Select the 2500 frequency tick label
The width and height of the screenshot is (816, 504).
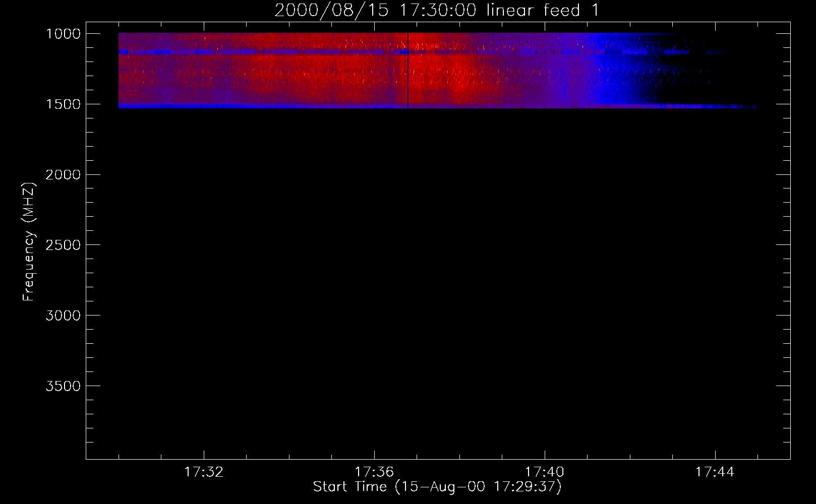pyautogui.click(x=63, y=245)
